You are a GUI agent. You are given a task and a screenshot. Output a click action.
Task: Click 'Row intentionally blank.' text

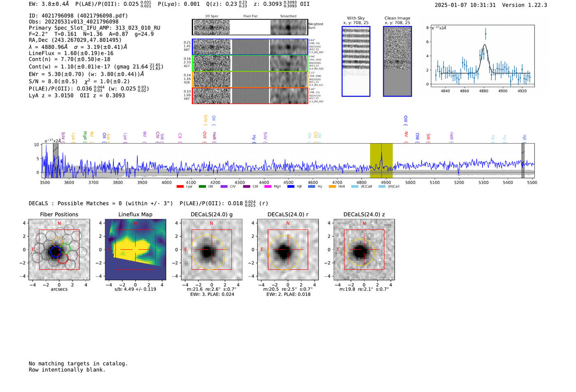(67, 370)
